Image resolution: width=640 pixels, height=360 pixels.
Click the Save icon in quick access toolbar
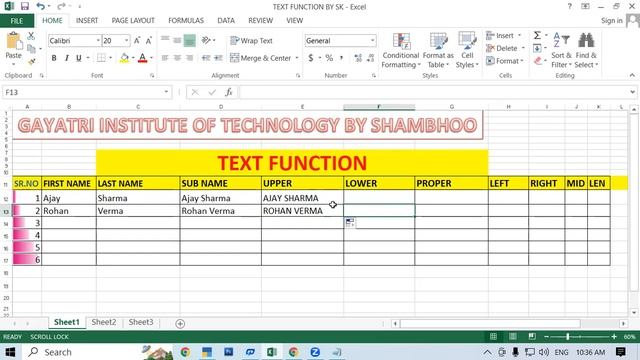click(x=24, y=7)
